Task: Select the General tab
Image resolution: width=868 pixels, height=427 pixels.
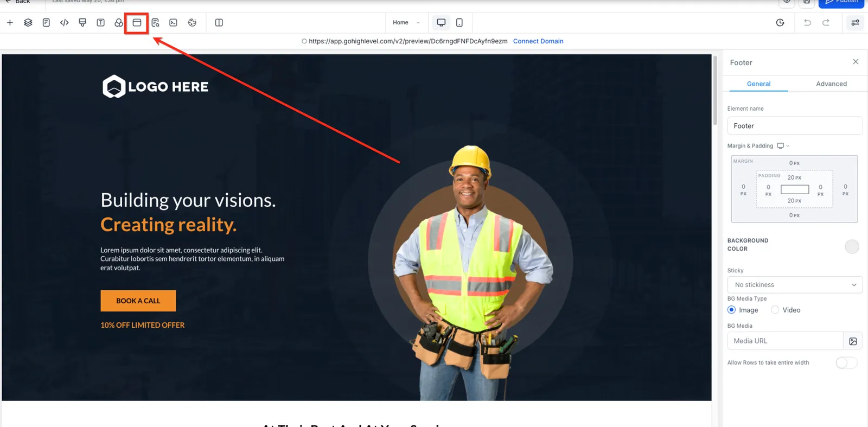Action: point(758,84)
